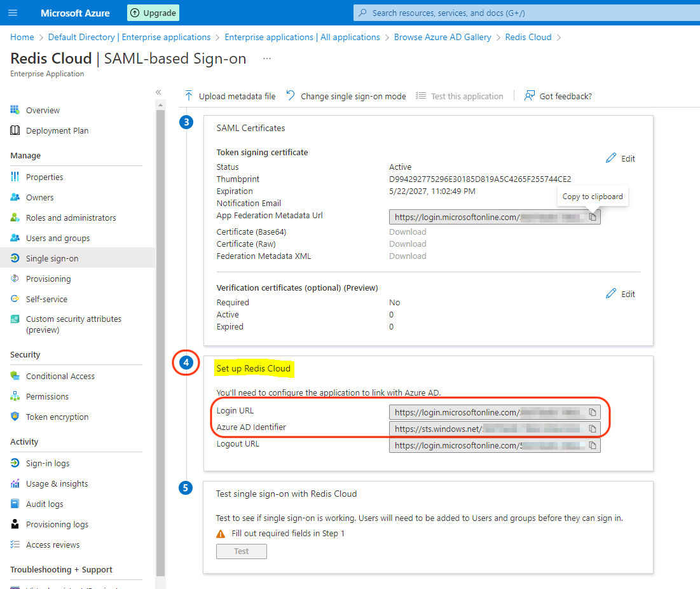Edit the token signing certificate
The height and width of the screenshot is (589, 700).
pyautogui.click(x=621, y=158)
